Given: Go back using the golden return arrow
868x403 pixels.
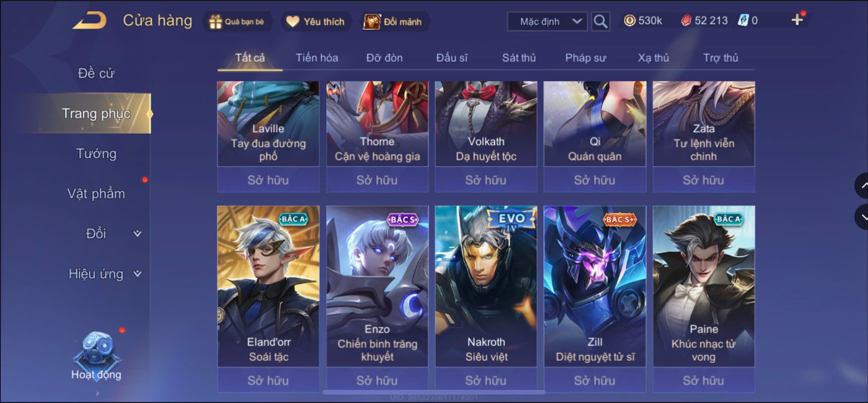Looking at the screenshot, I should (x=89, y=21).
